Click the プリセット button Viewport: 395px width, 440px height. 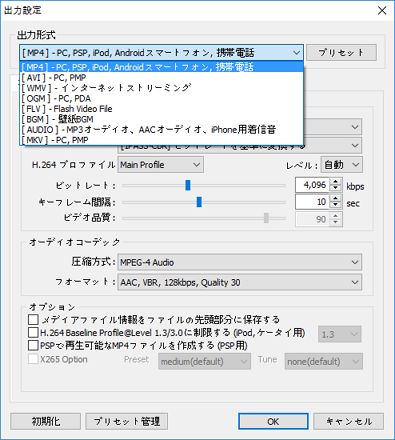point(341,53)
